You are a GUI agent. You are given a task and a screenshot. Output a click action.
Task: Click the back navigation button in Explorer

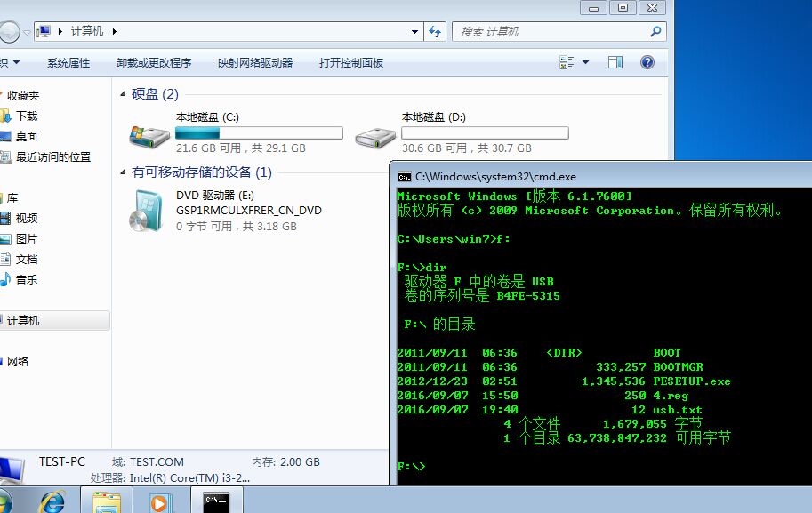(8, 32)
